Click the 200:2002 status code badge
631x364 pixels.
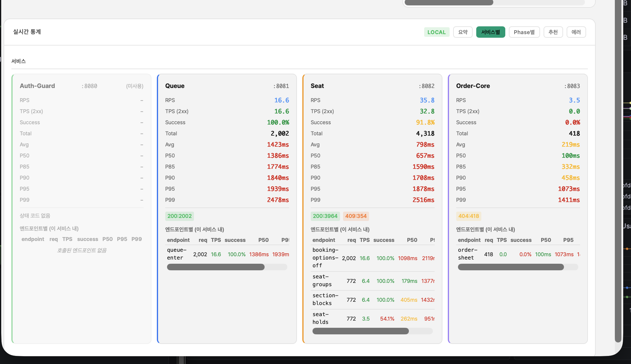click(x=179, y=216)
